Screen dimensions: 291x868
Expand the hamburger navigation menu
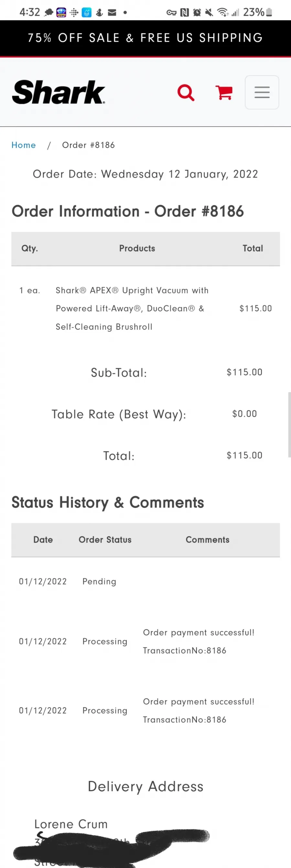(x=262, y=92)
